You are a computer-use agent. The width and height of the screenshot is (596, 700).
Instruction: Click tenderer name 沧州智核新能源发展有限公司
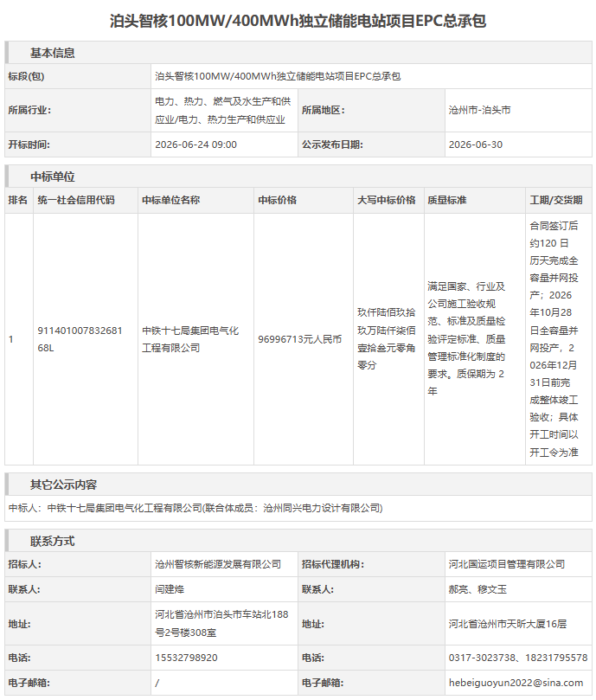coord(218,564)
